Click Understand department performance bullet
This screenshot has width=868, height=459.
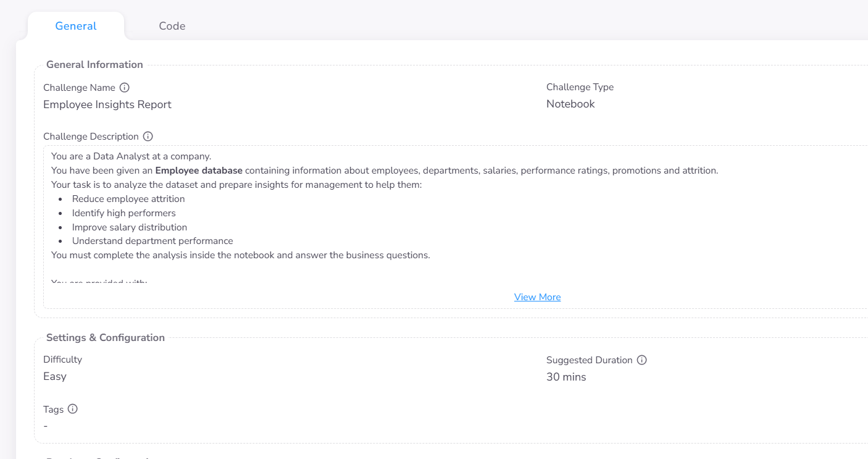(x=152, y=241)
